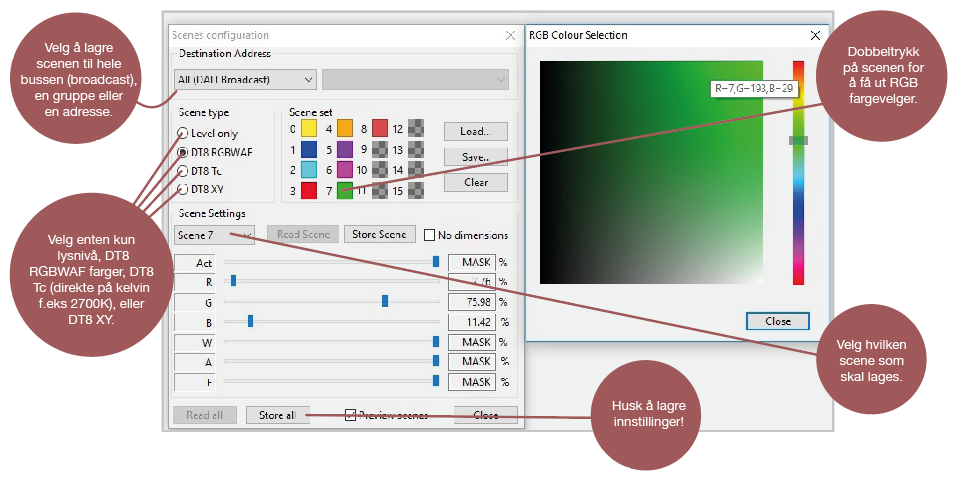This screenshot has width=955, height=477.
Task: Select the magenta scene 6 swatch
Action: click(x=345, y=170)
